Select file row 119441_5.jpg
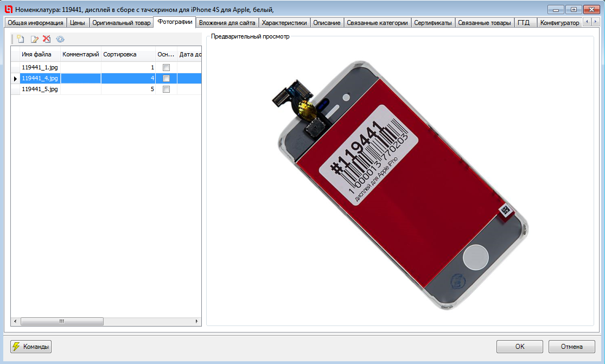This screenshot has height=364, width=605. 106,89
